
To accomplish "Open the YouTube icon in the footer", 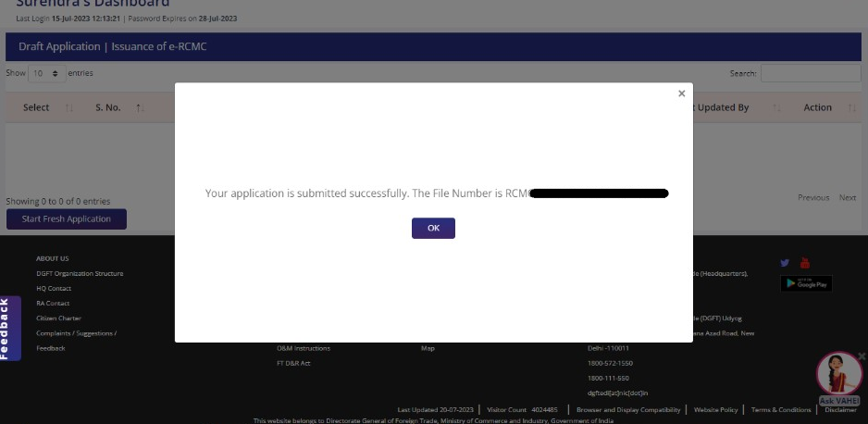I will pyautogui.click(x=805, y=263).
